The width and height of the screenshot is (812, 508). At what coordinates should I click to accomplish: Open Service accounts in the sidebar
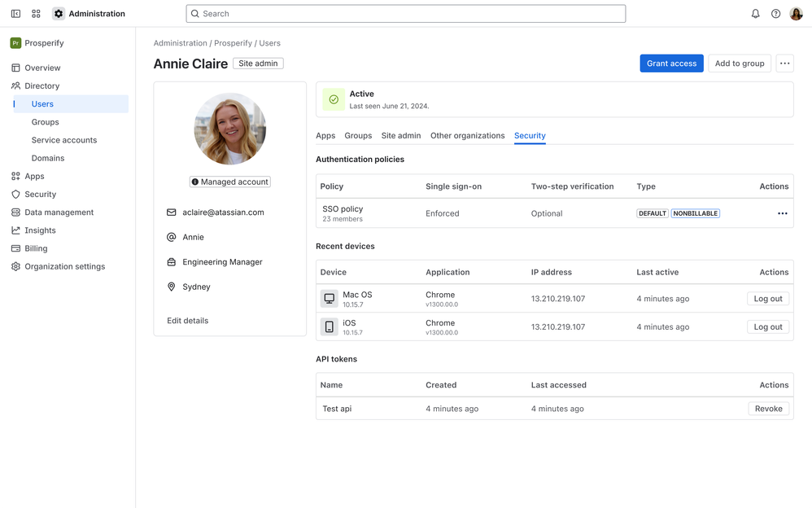click(64, 140)
